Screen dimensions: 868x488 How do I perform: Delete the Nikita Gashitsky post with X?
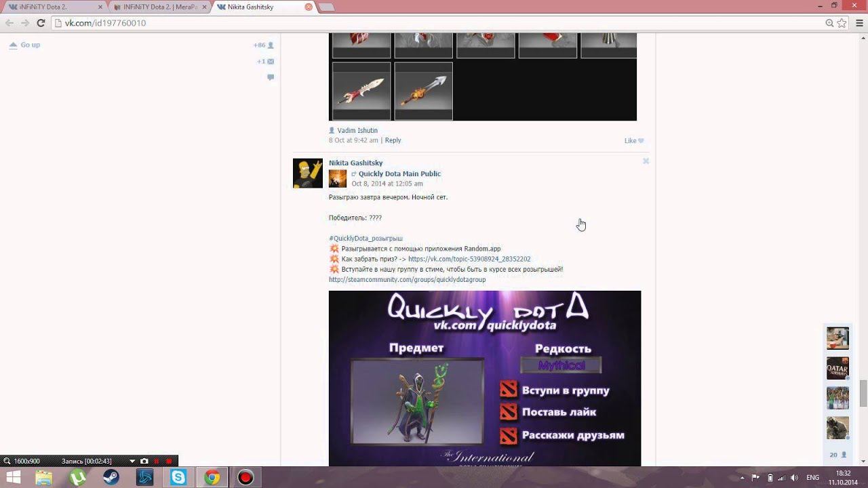coord(646,161)
